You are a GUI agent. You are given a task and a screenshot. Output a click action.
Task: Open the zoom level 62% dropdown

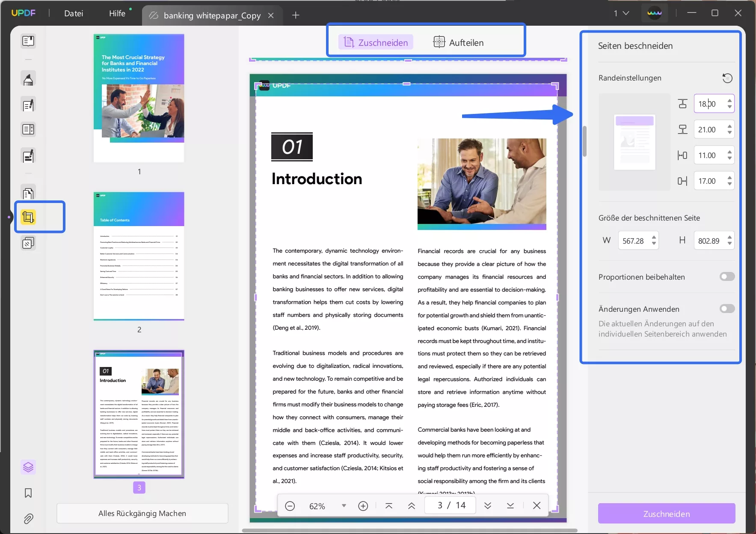pyautogui.click(x=344, y=506)
